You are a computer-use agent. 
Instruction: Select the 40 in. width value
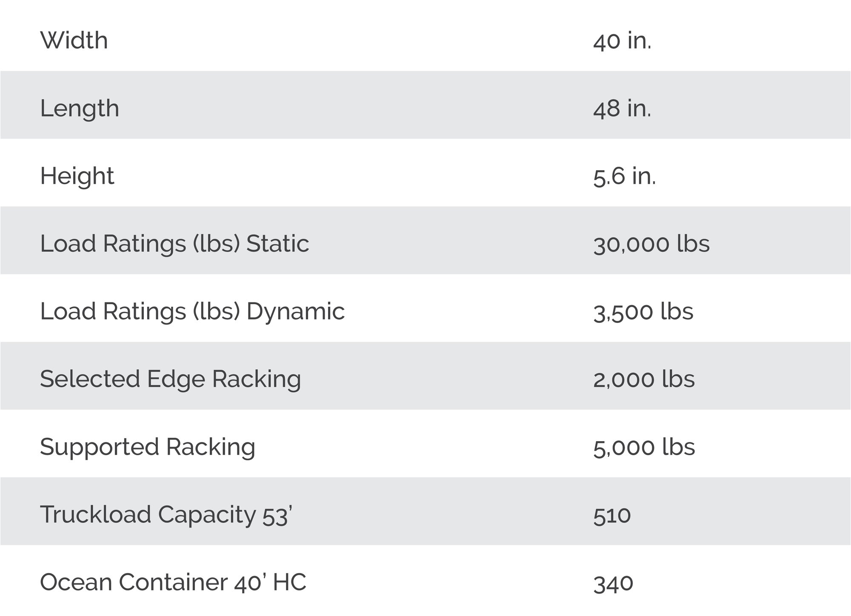622,41
